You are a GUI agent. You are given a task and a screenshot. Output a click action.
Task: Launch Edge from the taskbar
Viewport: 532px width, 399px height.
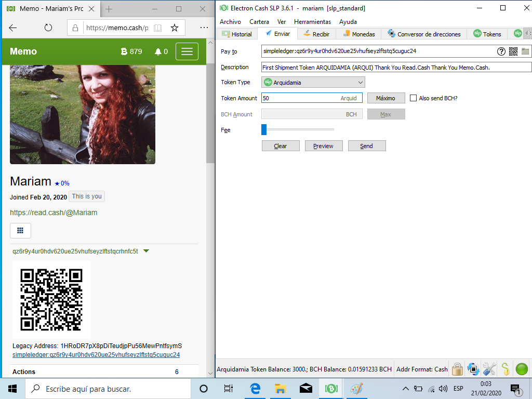[x=255, y=389]
